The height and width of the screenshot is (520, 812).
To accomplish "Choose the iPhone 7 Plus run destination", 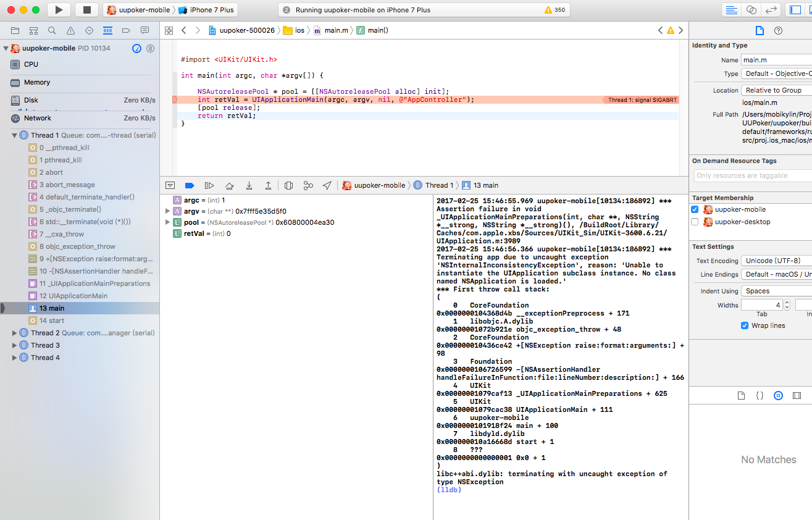I will click(206, 10).
